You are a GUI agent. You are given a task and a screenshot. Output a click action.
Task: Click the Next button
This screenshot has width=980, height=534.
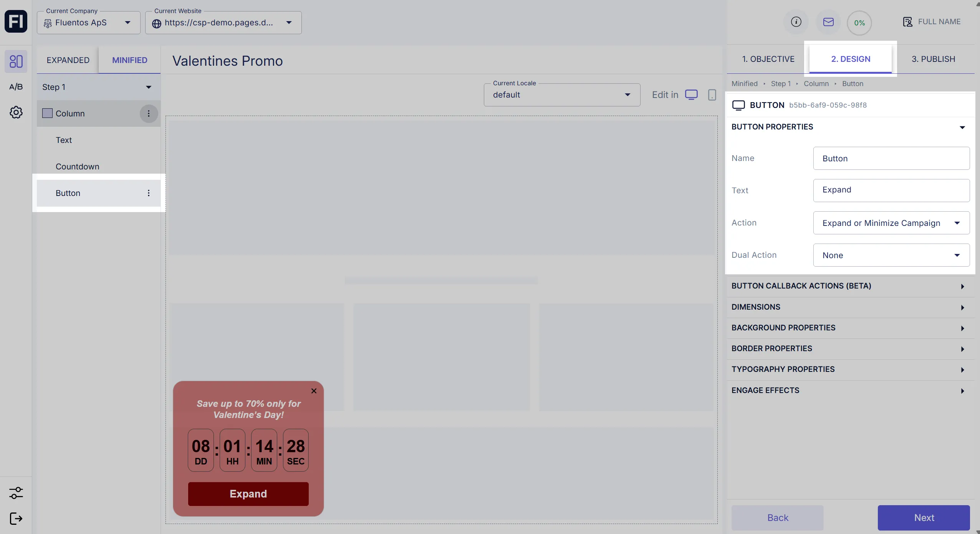click(x=924, y=517)
